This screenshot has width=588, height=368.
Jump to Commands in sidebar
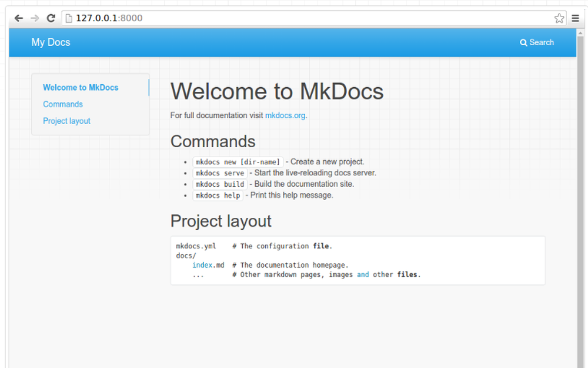click(63, 104)
